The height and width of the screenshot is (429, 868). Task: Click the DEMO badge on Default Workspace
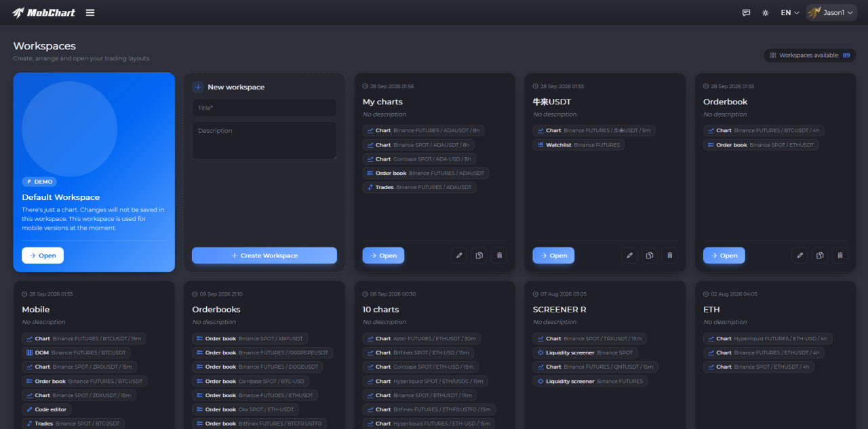tap(39, 182)
